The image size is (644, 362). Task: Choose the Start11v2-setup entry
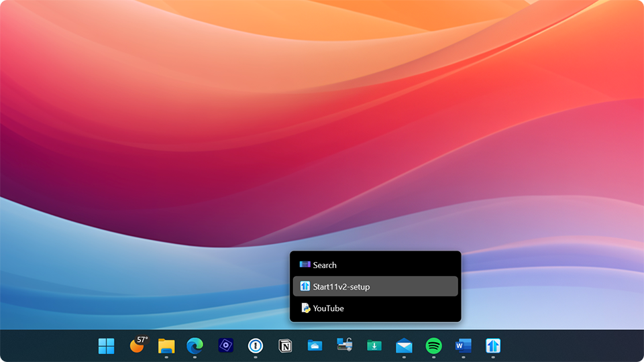coord(376,286)
